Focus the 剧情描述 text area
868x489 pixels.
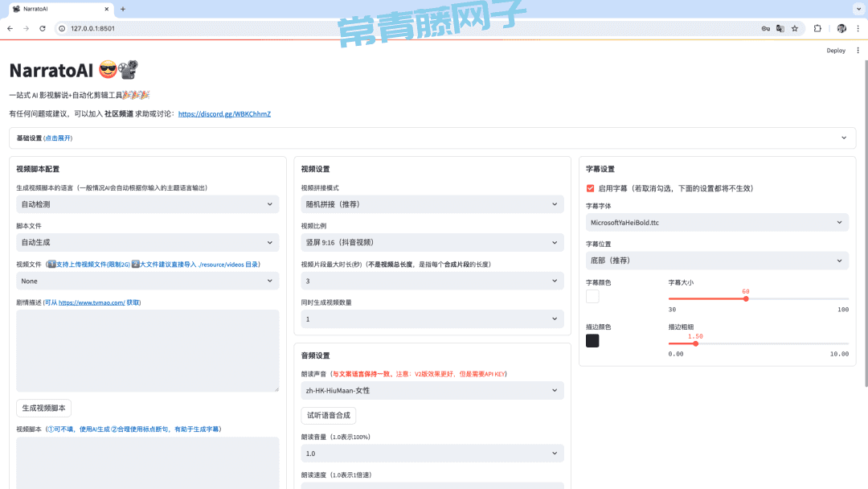pyautogui.click(x=147, y=351)
